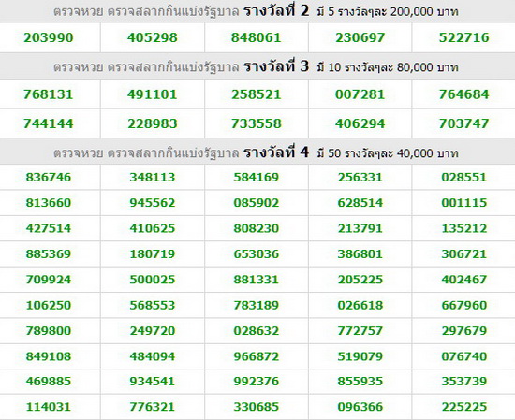The image size is (515, 420).
Task: Select third prize number 768131
Action: tap(49, 94)
